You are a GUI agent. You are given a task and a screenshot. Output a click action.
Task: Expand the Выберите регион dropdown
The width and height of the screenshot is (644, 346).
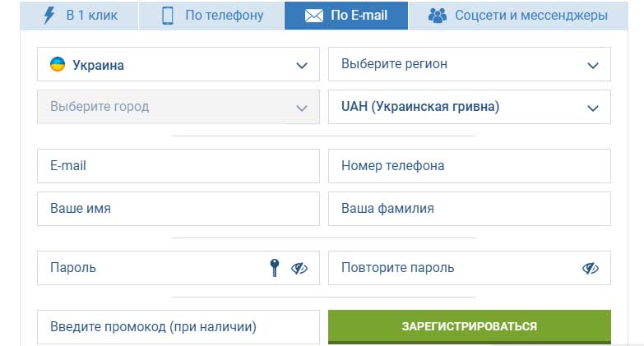[x=469, y=64]
